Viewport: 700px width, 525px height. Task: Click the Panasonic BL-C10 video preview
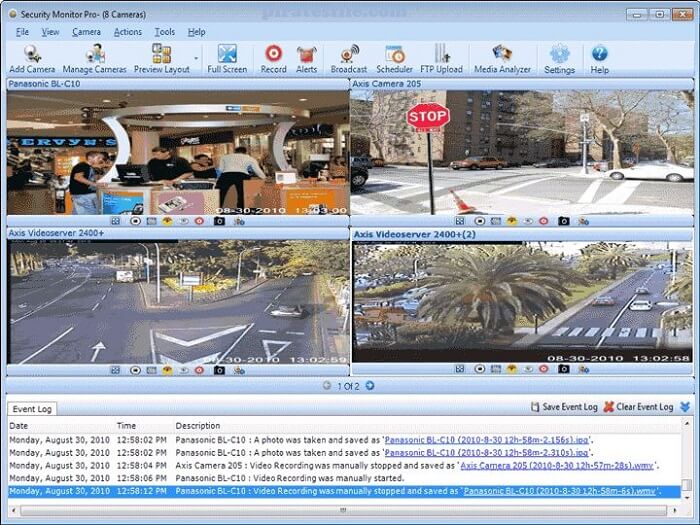[x=178, y=153]
